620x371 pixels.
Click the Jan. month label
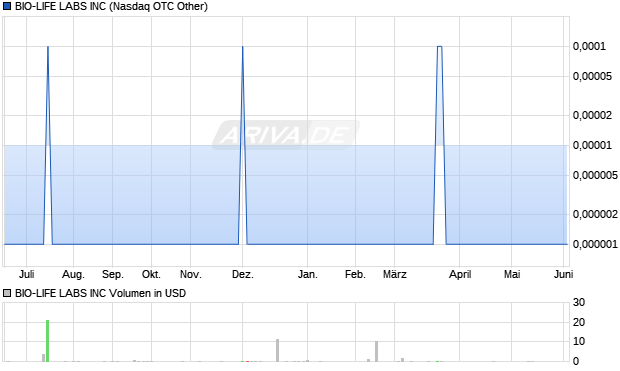tap(308, 274)
